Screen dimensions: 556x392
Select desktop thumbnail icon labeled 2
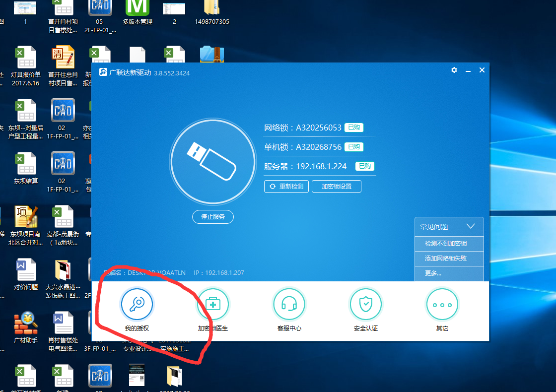tap(174, 13)
